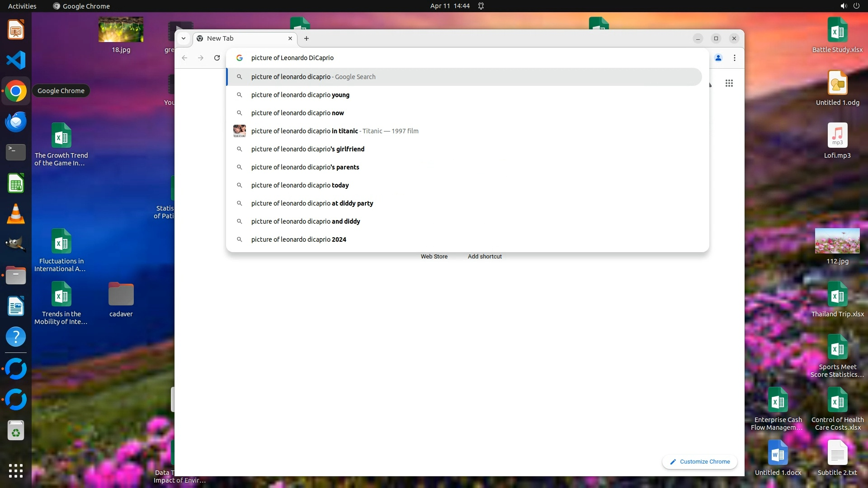The height and width of the screenshot is (488, 868).
Task: Open the system volume and power menu
Action: (x=849, y=6)
